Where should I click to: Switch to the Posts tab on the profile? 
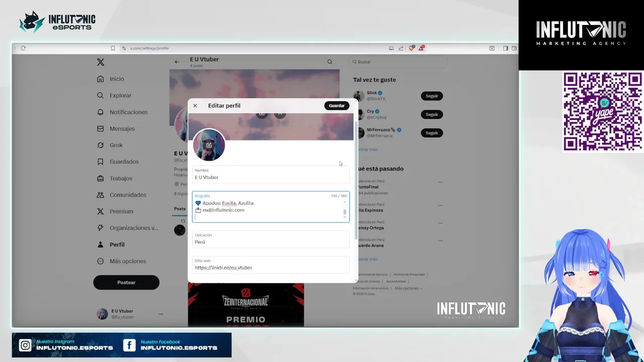pos(180,209)
